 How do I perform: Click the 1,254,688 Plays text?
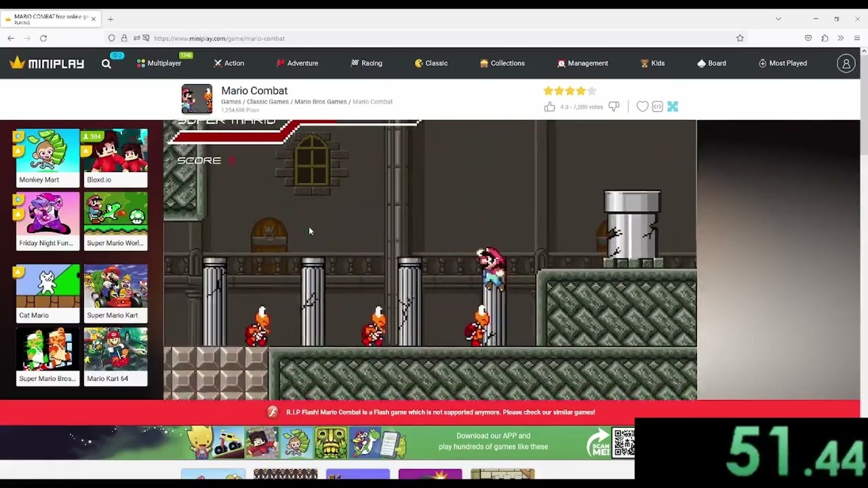pos(241,110)
